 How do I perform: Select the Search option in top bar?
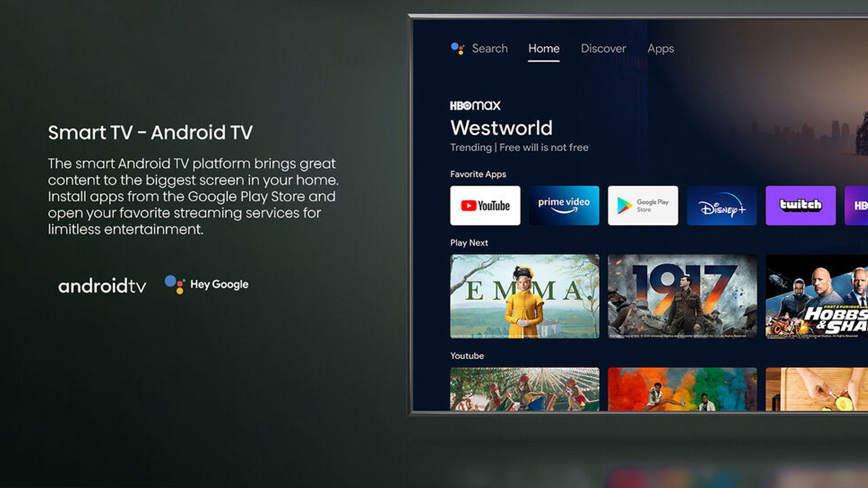(x=489, y=49)
